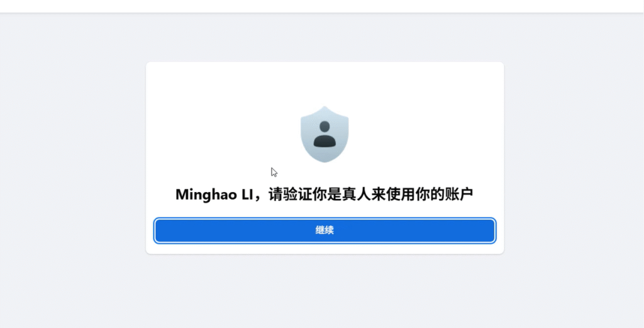The height and width of the screenshot is (328, 644).
Task: Click the 继续 label text on button
Action: (x=325, y=230)
